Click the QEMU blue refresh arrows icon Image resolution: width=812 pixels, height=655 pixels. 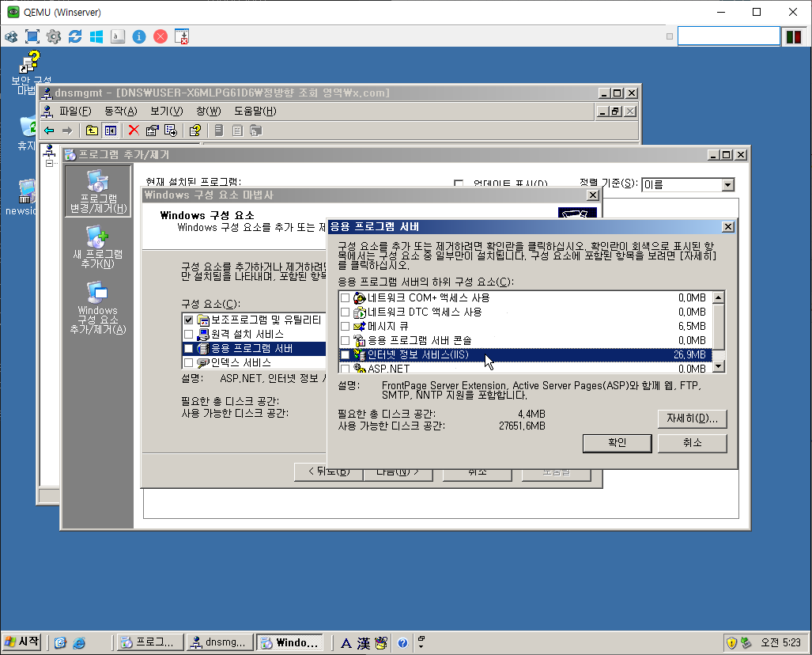(75, 37)
